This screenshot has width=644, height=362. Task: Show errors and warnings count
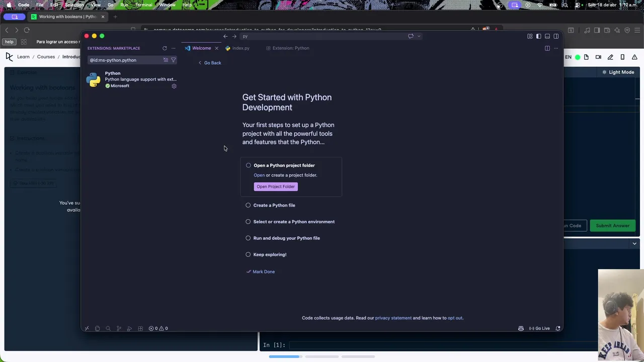tap(158, 328)
